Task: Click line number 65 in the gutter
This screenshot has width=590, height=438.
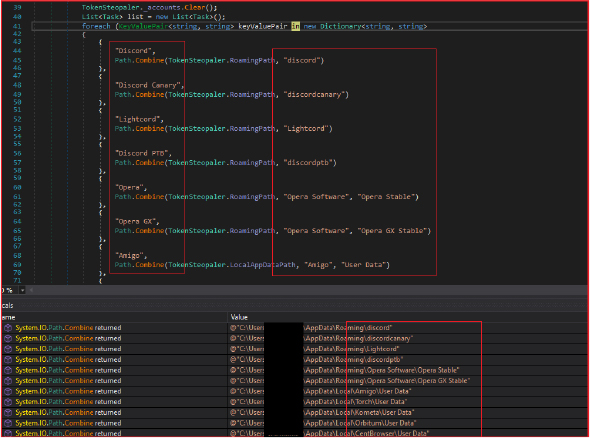Action: coord(17,231)
